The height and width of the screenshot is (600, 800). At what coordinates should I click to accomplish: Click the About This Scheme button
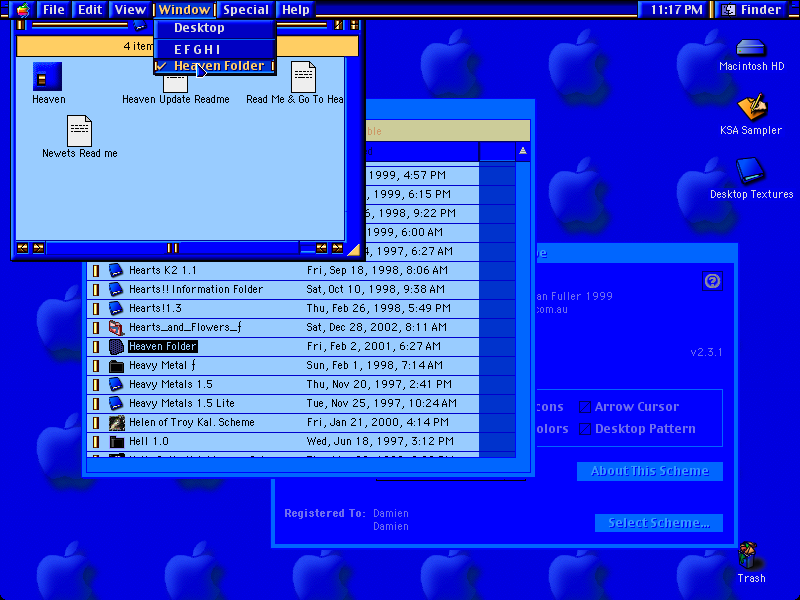[x=649, y=471]
